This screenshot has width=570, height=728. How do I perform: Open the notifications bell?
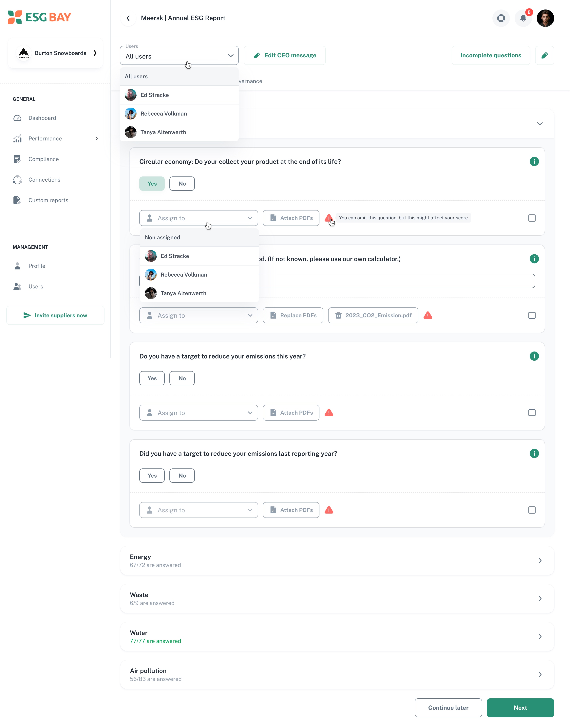523,18
